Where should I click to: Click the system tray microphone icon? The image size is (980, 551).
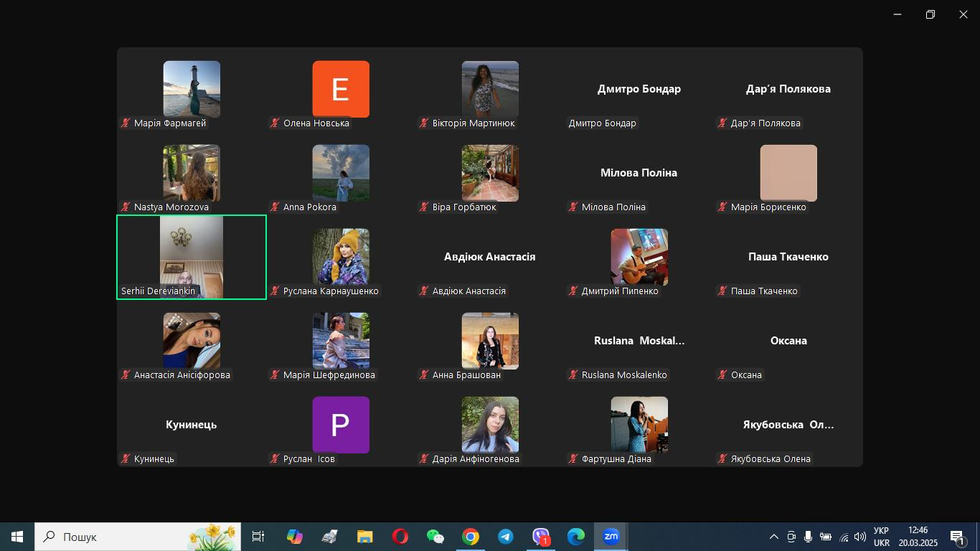point(808,537)
